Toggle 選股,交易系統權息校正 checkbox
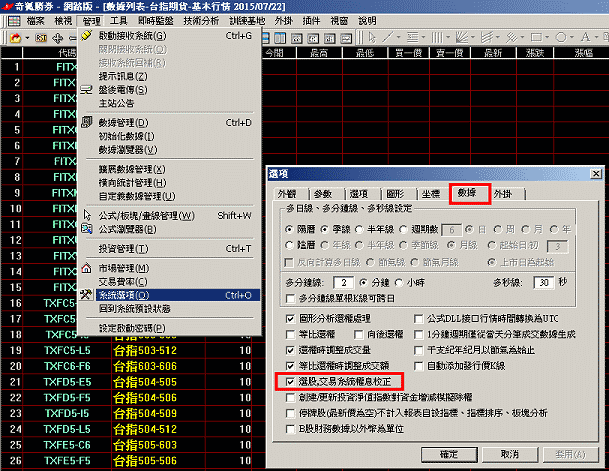 point(291,382)
